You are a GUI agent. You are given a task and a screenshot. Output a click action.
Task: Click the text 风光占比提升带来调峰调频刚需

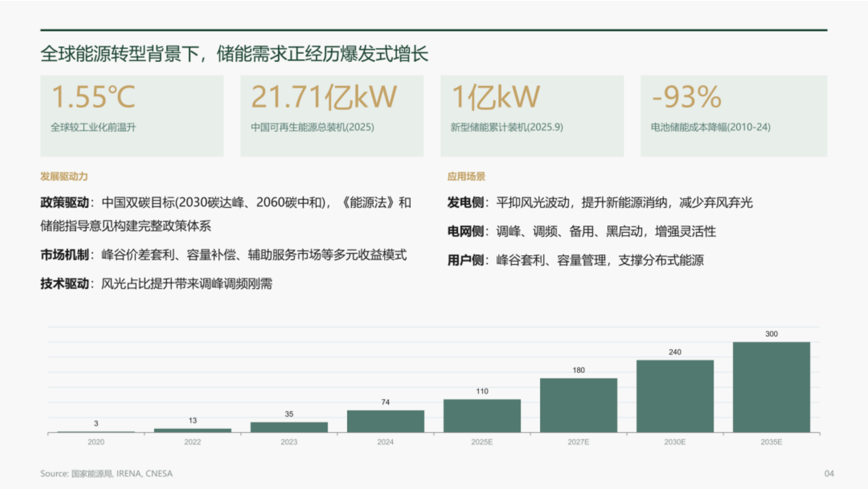tap(187, 284)
